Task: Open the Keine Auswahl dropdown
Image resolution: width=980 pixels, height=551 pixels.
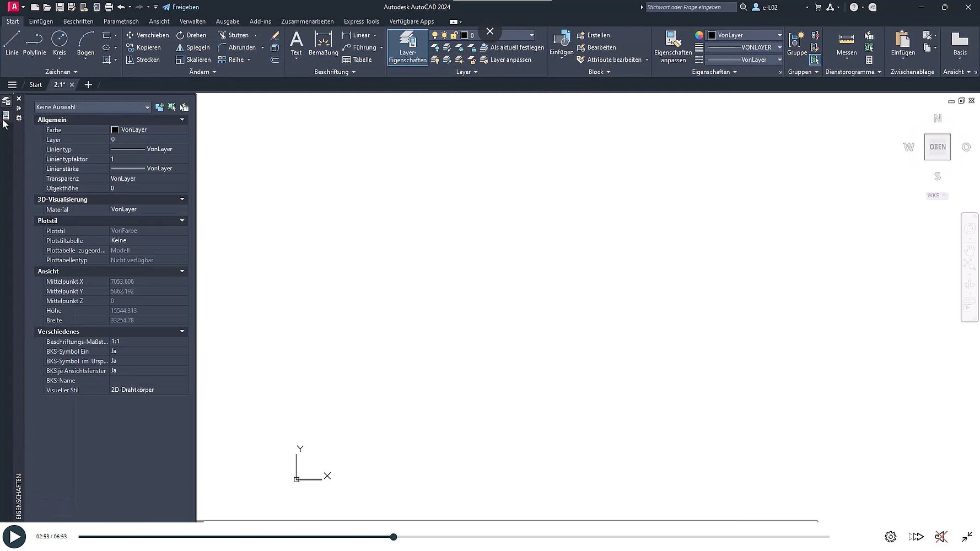Action: coord(92,107)
